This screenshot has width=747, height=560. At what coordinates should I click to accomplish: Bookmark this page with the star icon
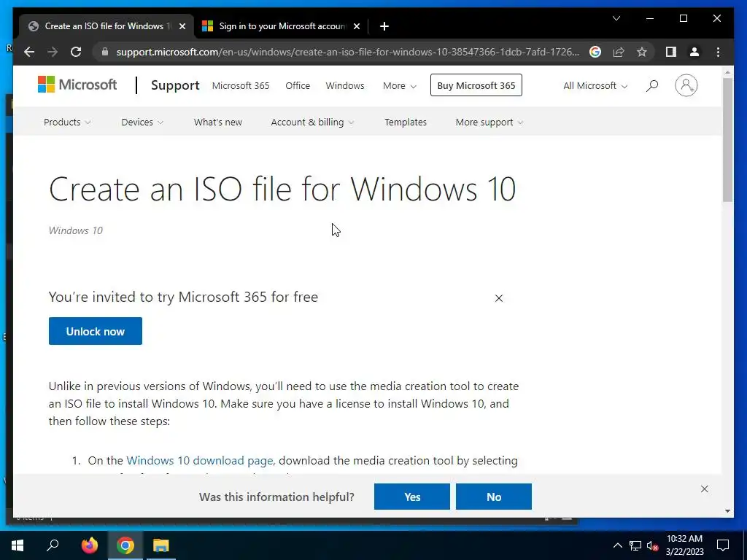642,52
